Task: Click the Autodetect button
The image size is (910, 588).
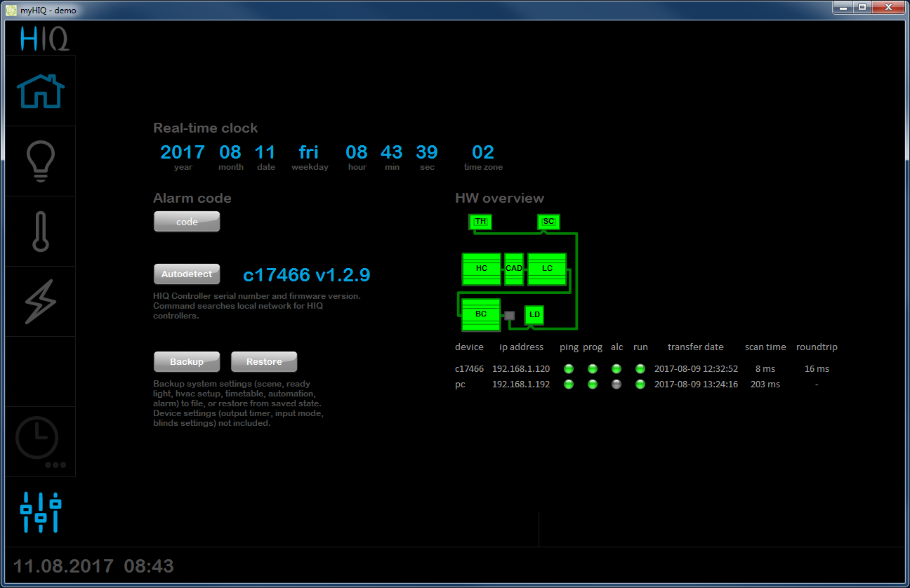Action: tap(187, 274)
